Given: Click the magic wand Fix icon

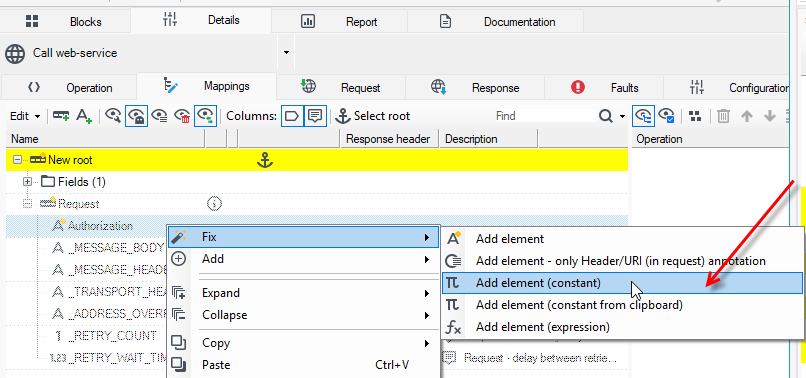Looking at the screenshot, I should [179, 237].
